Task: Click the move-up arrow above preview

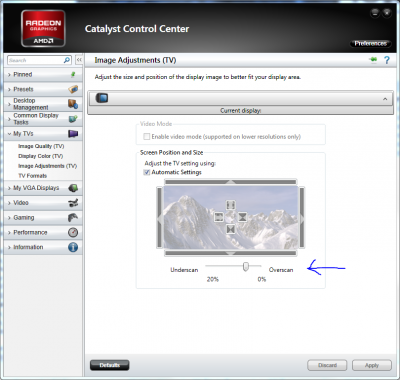Action: point(231,182)
